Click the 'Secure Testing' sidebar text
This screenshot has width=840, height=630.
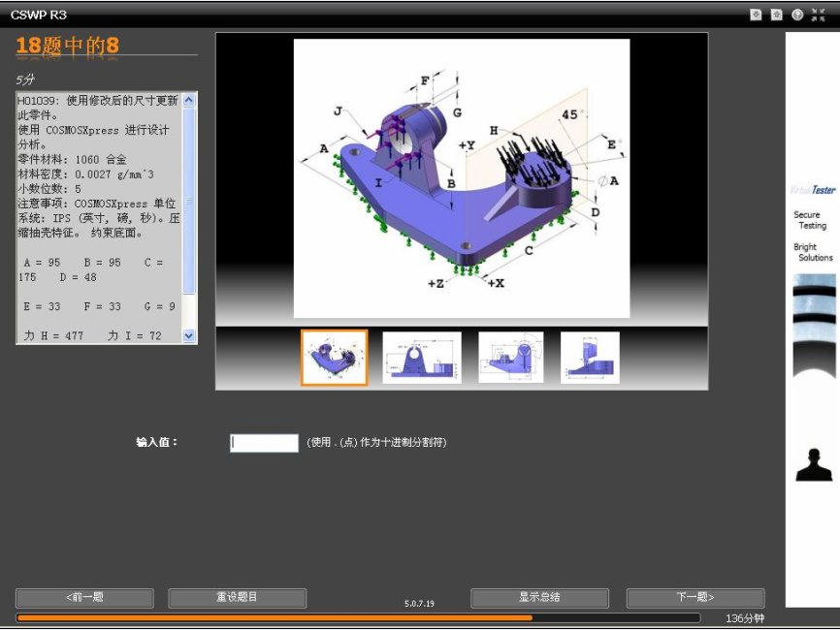(810, 220)
